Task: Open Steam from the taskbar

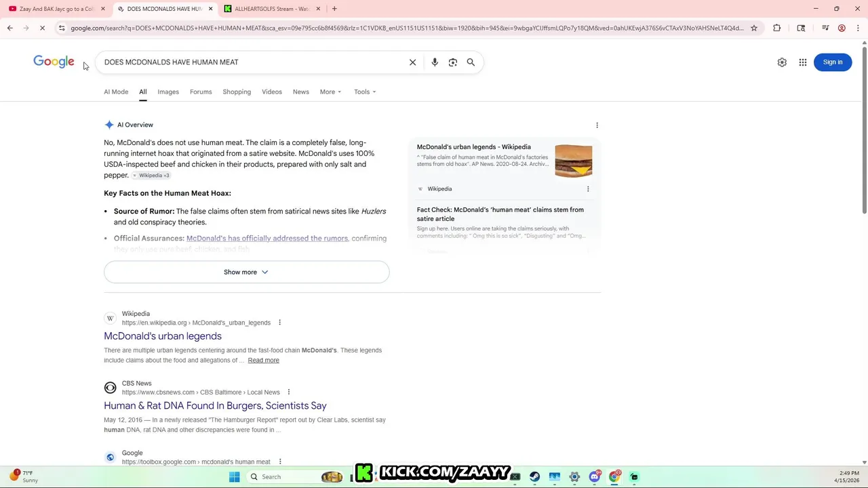Action: click(535, 477)
